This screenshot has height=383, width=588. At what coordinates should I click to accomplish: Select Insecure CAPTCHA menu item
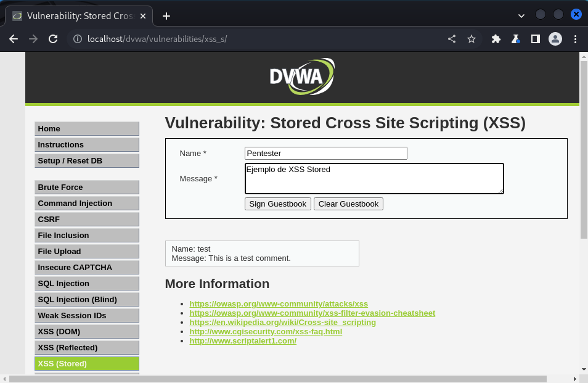[87, 268]
